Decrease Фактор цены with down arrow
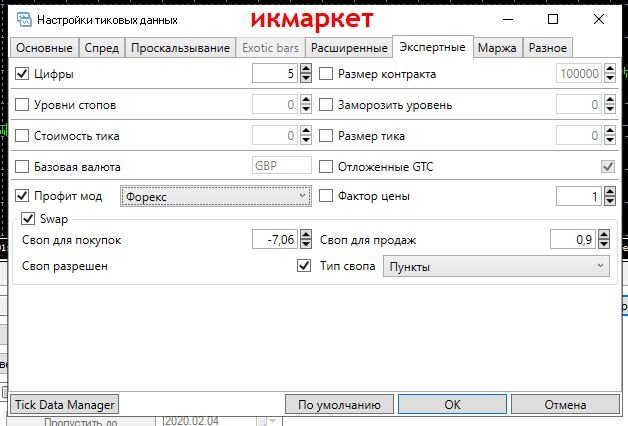The height and width of the screenshot is (426, 628). point(610,200)
